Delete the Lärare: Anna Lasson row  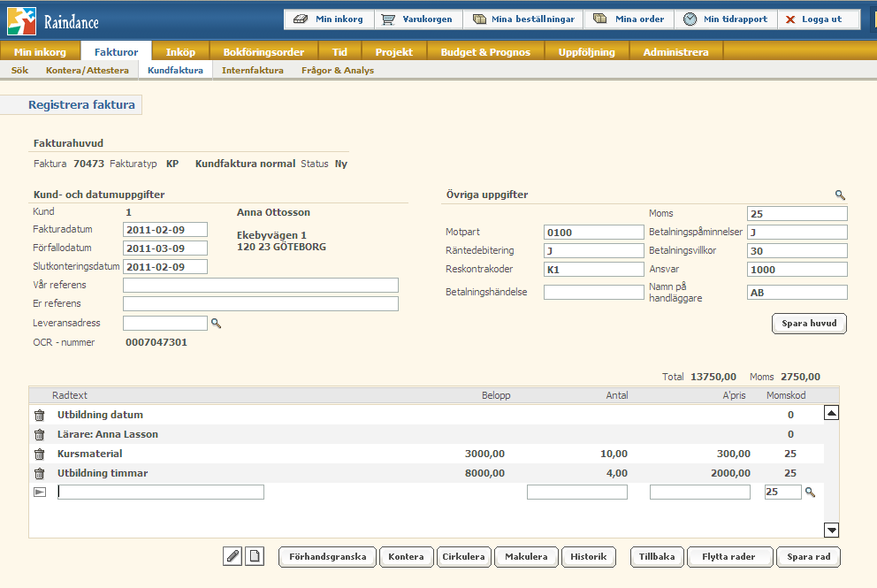39,435
